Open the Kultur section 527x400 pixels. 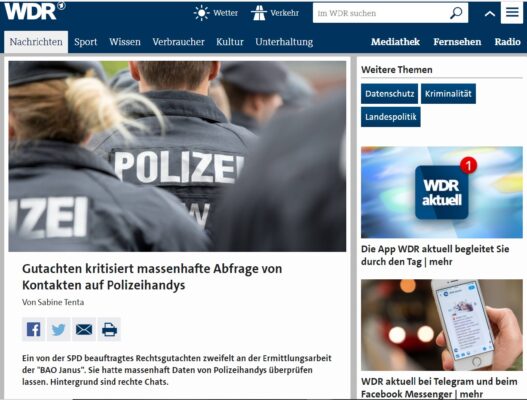click(230, 42)
